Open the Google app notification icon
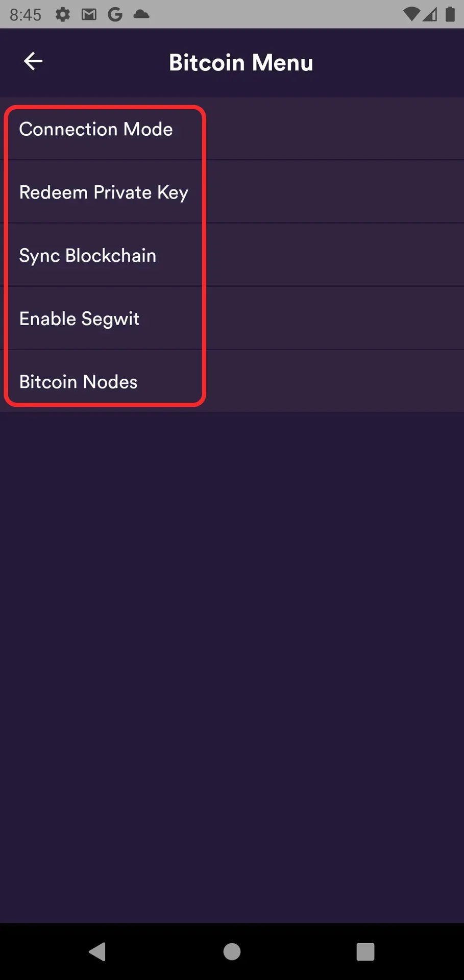464x980 pixels. click(115, 14)
